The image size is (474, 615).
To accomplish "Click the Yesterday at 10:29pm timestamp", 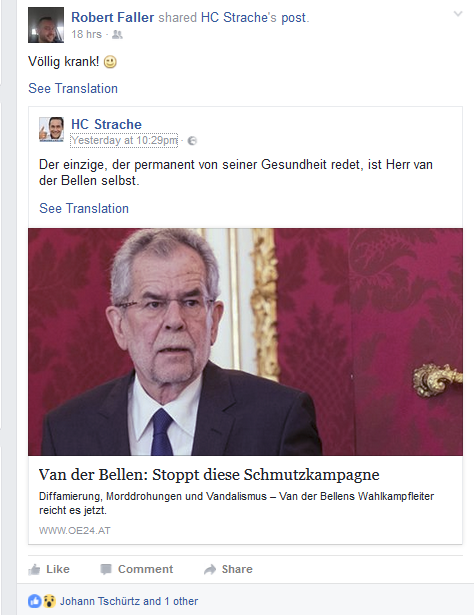I will click(x=124, y=140).
